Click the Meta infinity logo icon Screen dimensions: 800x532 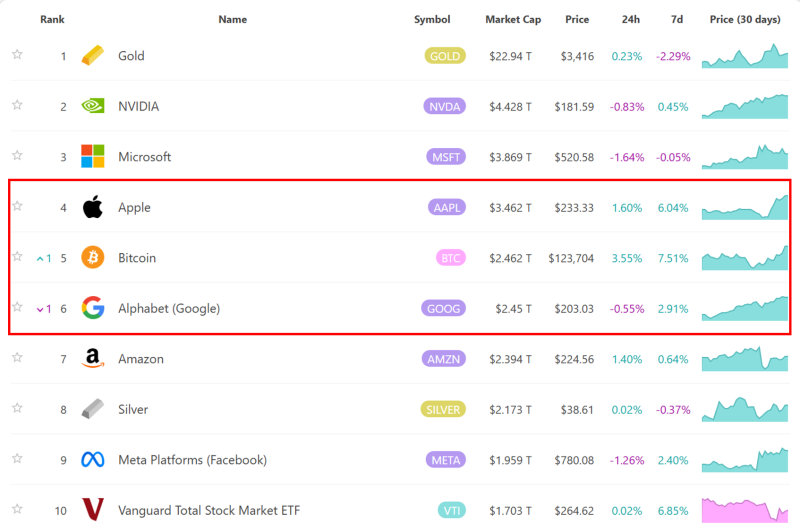coord(92,460)
